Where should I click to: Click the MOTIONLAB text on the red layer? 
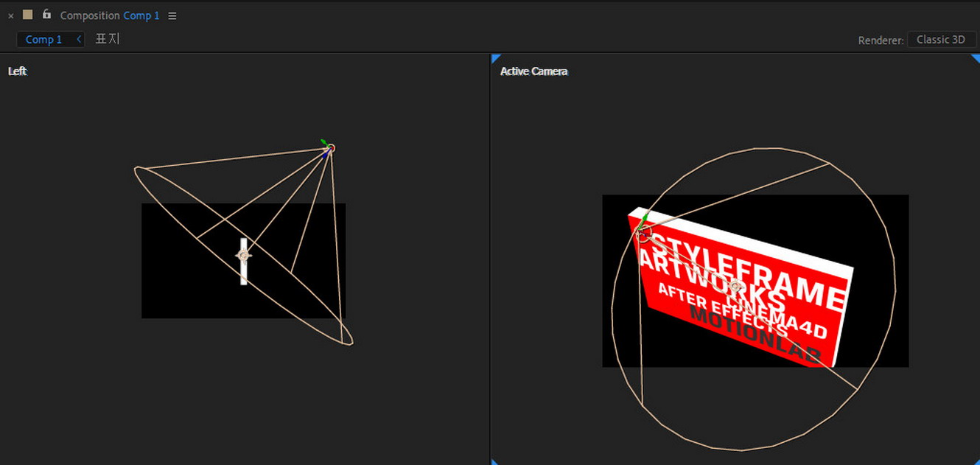point(755,336)
